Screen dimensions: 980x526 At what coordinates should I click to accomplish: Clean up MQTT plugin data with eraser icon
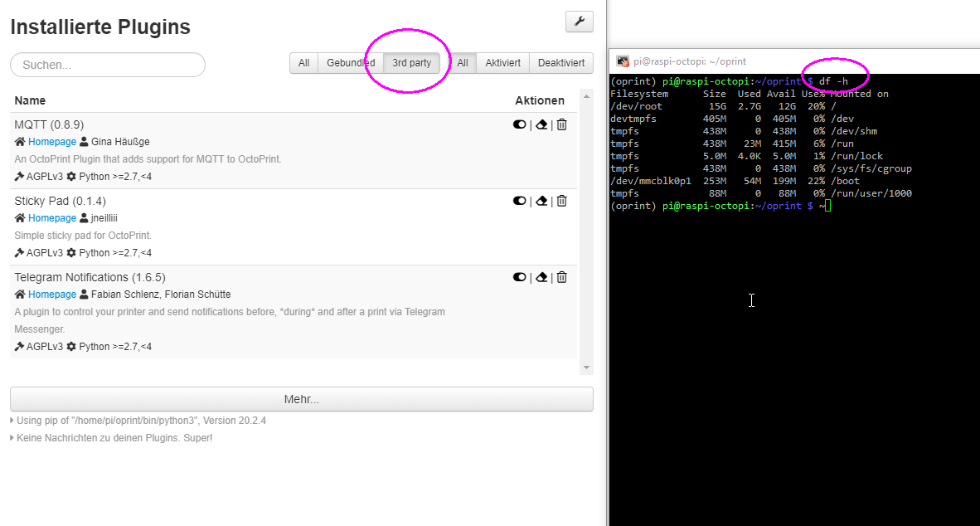[x=541, y=124]
